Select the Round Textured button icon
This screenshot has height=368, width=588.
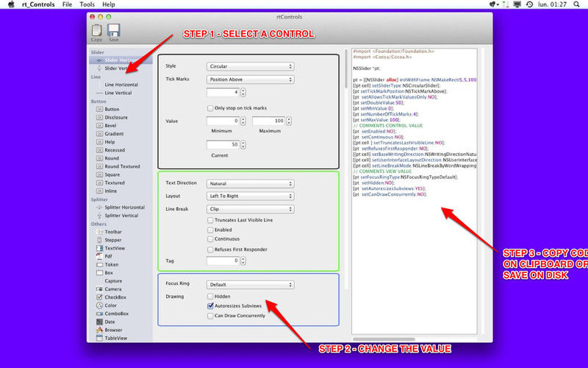(x=99, y=166)
